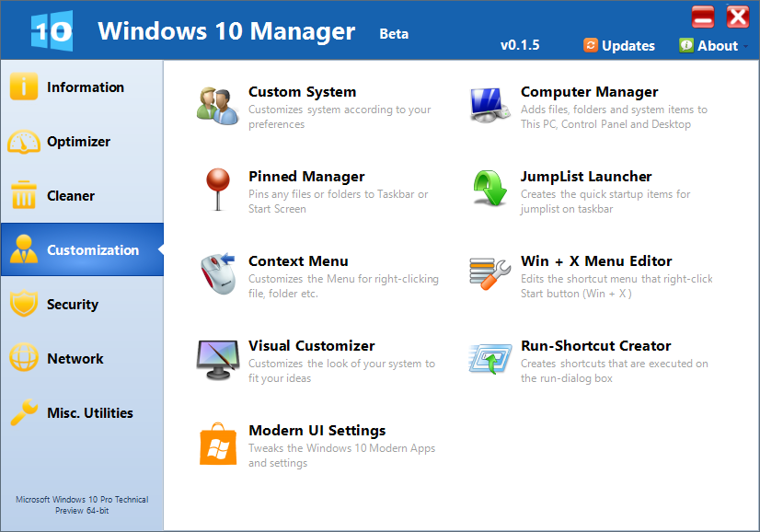Click the Computer Manager monitor icon
This screenshot has width=760, height=532.
[x=490, y=106]
